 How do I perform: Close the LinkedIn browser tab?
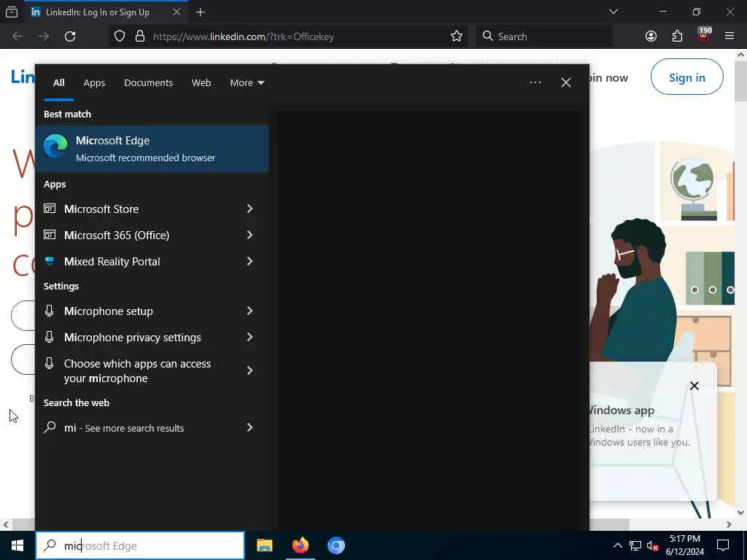click(177, 12)
